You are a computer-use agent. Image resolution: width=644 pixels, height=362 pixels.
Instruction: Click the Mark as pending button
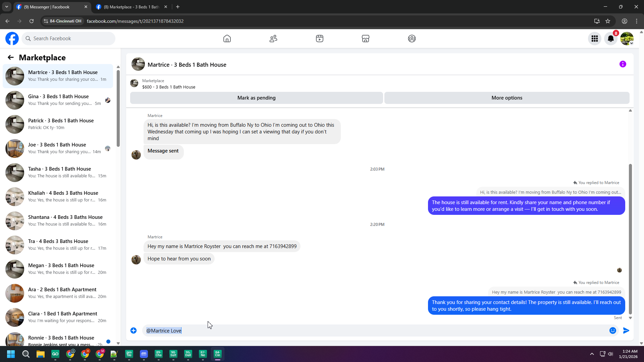click(257, 98)
